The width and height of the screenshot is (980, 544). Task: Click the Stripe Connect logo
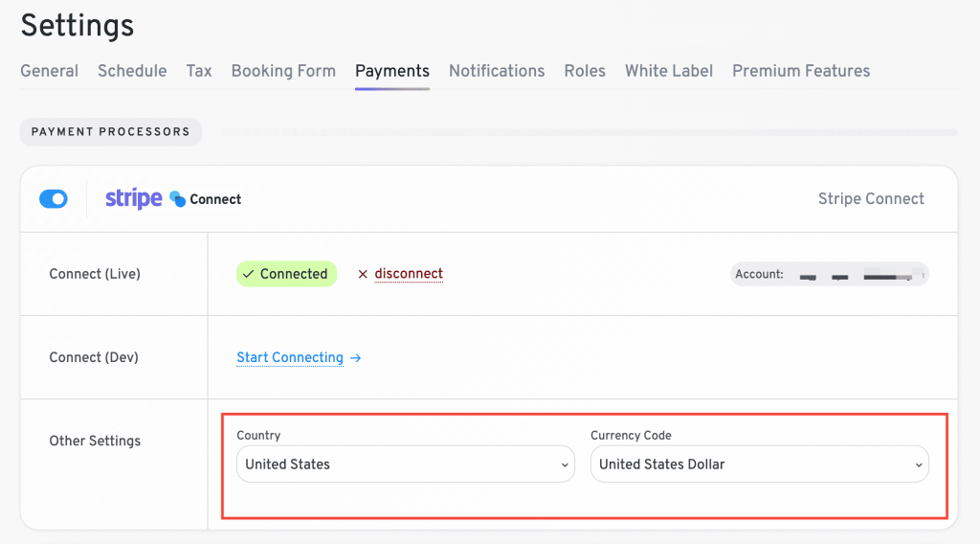click(x=173, y=199)
